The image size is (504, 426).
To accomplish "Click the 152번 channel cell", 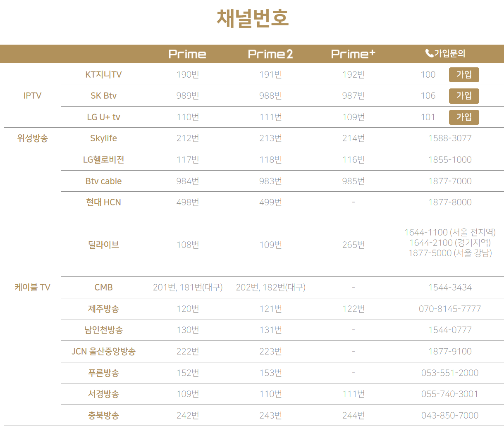I will point(188,373).
